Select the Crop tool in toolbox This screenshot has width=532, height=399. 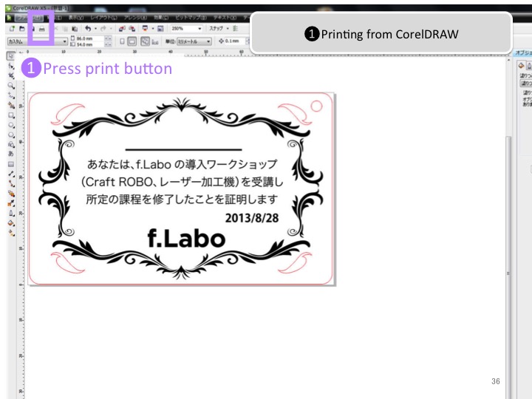(x=11, y=75)
